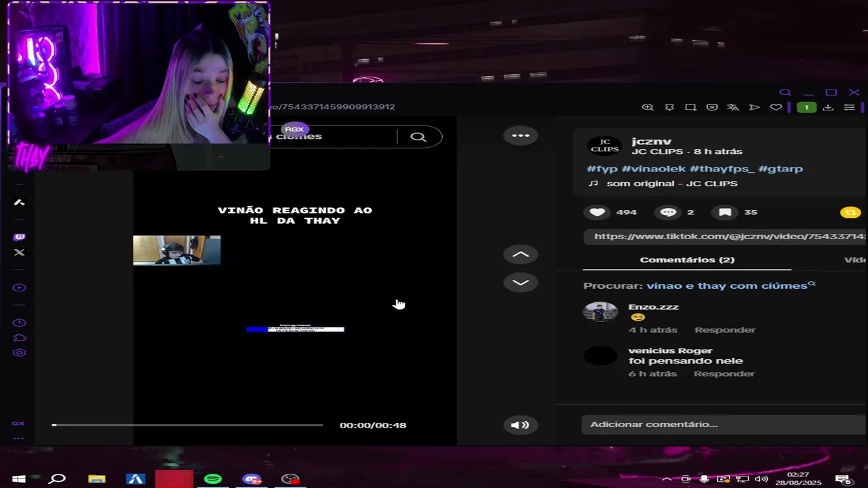Show hidden tray icons chevron in taskbar
868x488 pixels.
(667, 479)
